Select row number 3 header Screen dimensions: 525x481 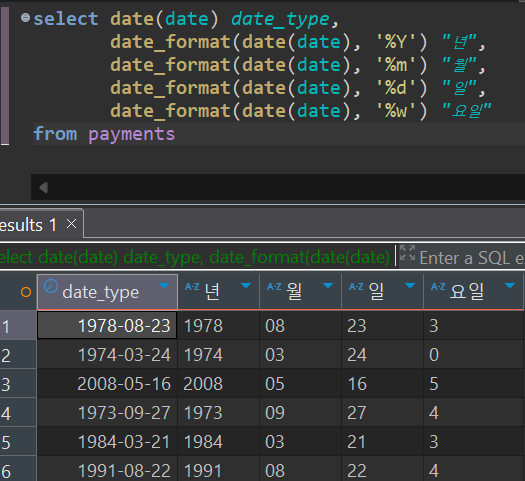[x=18, y=384]
